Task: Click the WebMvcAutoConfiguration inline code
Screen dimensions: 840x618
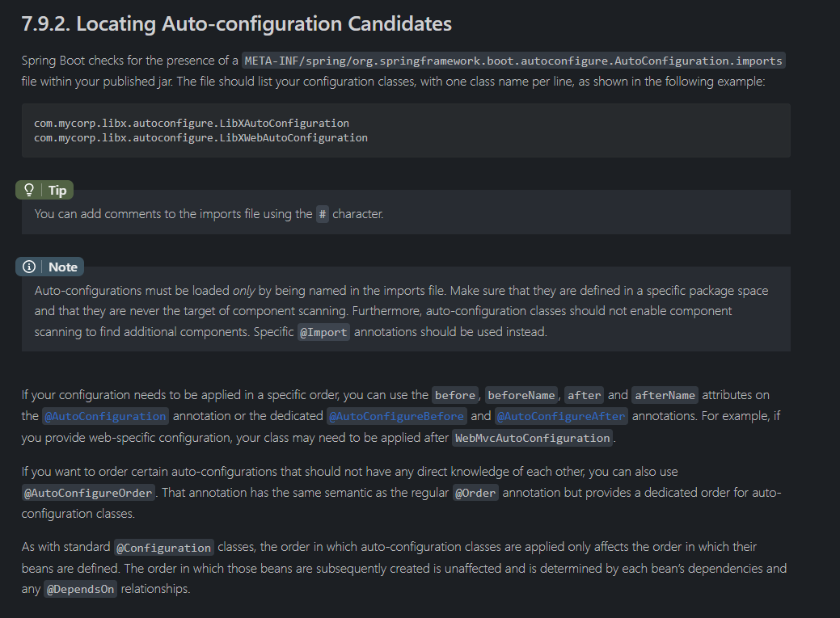Action: click(533, 439)
